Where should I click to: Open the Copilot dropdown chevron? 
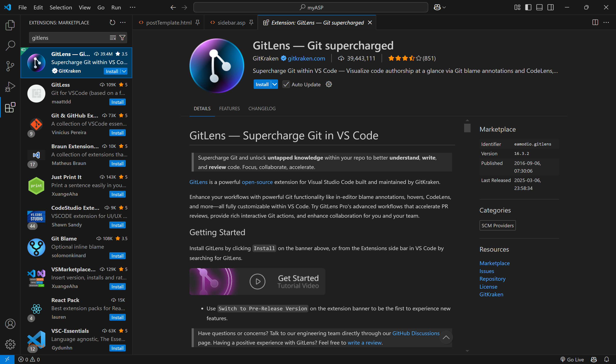coord(444,7)
